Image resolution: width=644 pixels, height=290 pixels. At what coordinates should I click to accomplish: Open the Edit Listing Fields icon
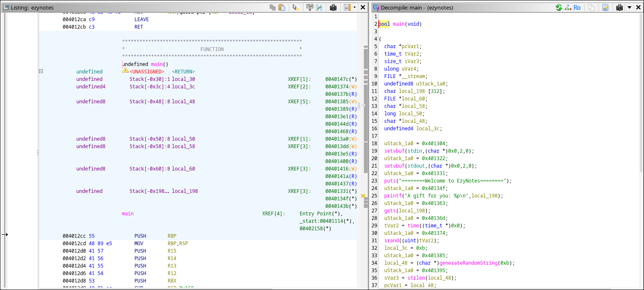click(x=310, y=7)
